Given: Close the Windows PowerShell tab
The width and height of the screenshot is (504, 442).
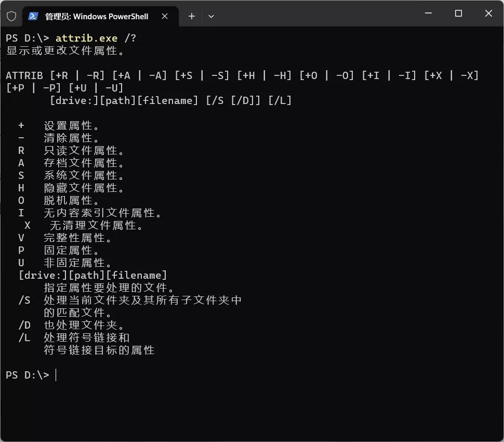Looking at the screenshot, I should pyautogui.click(x=165, y=16).
